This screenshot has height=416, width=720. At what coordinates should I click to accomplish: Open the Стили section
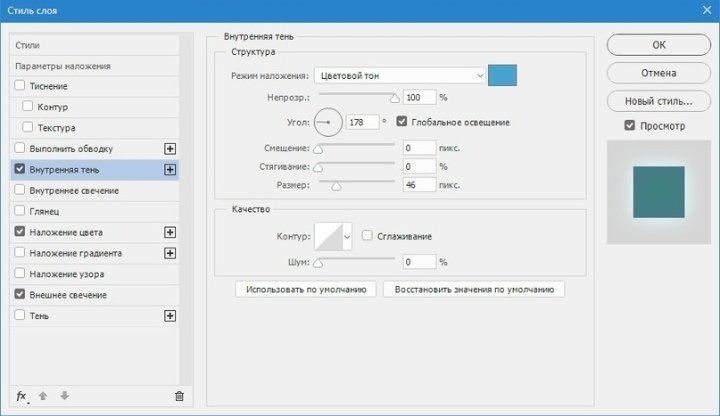click(x=94, y=45)
